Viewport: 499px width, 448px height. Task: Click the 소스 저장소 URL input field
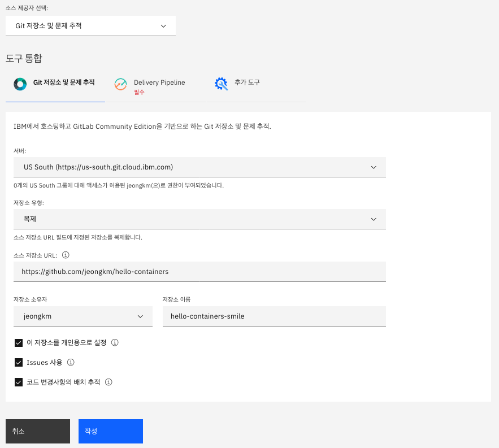pos(199,271)
